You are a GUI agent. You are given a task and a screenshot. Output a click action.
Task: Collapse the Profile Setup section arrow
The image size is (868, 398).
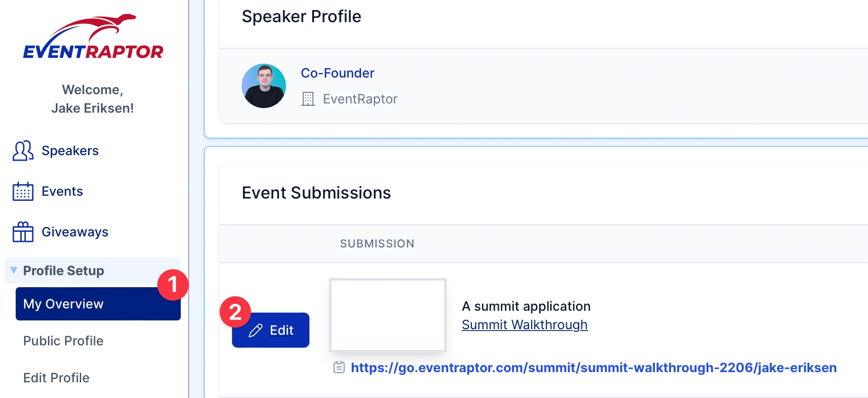(x=14, y=270)
